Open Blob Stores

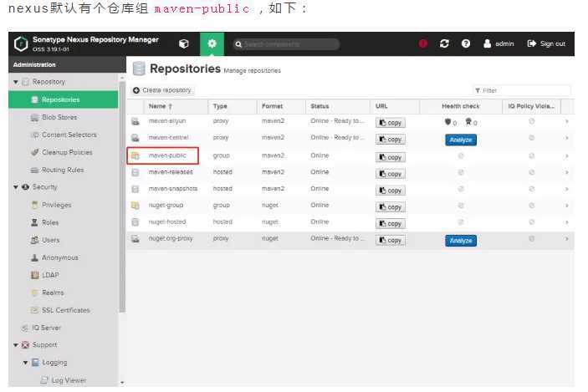point(59,117)
